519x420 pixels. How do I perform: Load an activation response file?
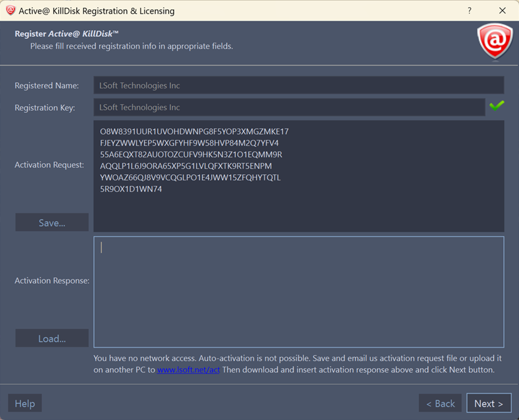pyautogui.click(x=52, y=338)
